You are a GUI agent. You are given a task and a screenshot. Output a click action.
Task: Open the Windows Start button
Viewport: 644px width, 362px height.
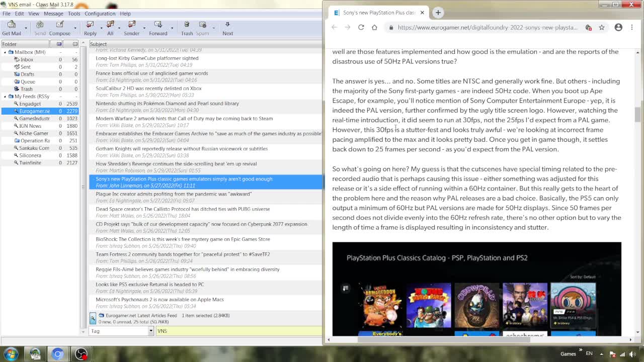pos(11,354)
